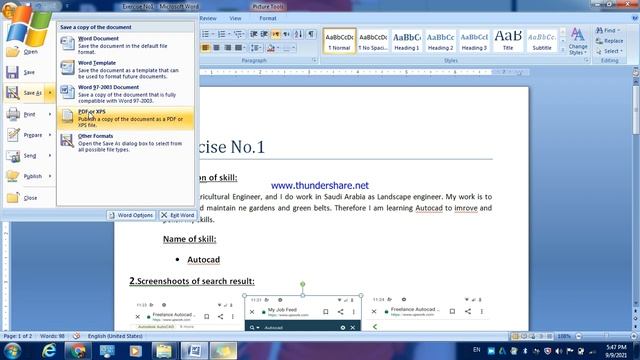Image resolution: width=640 pixels, height=360 pixels.
Task: Open Windows Explorer folder on taskbar
Action: [164, 351]
